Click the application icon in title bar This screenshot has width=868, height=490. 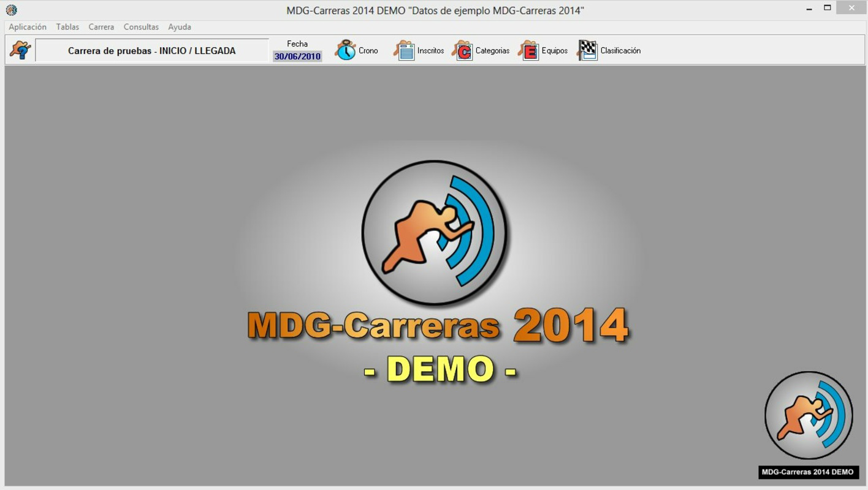[12, 10]
